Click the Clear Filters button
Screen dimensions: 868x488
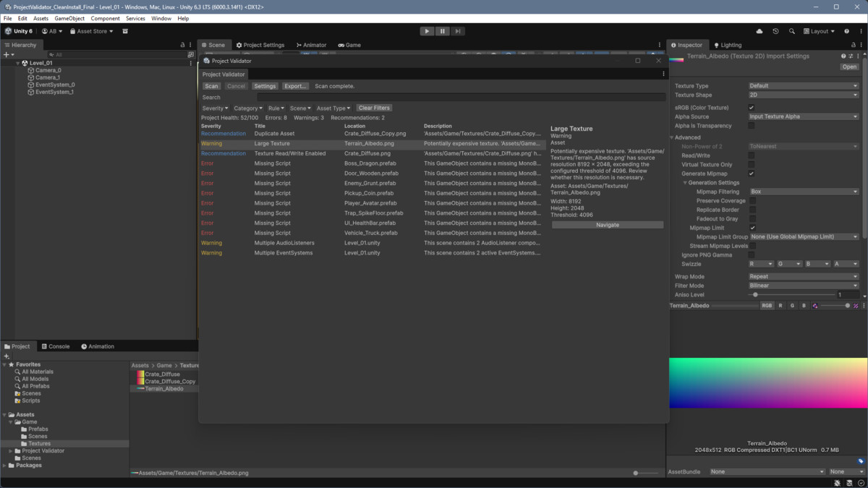pyautogui.click(x=374, y=108)
